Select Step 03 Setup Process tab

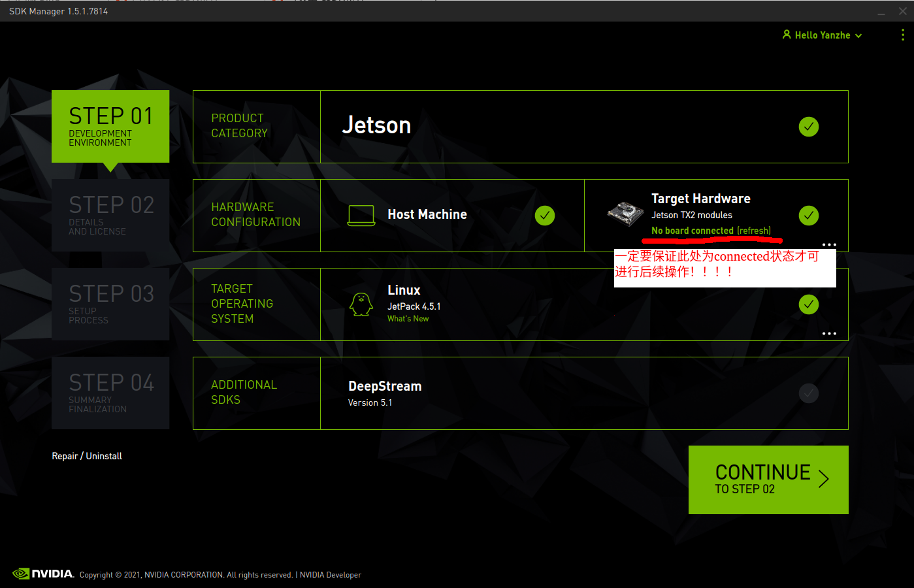coord(110,304)
